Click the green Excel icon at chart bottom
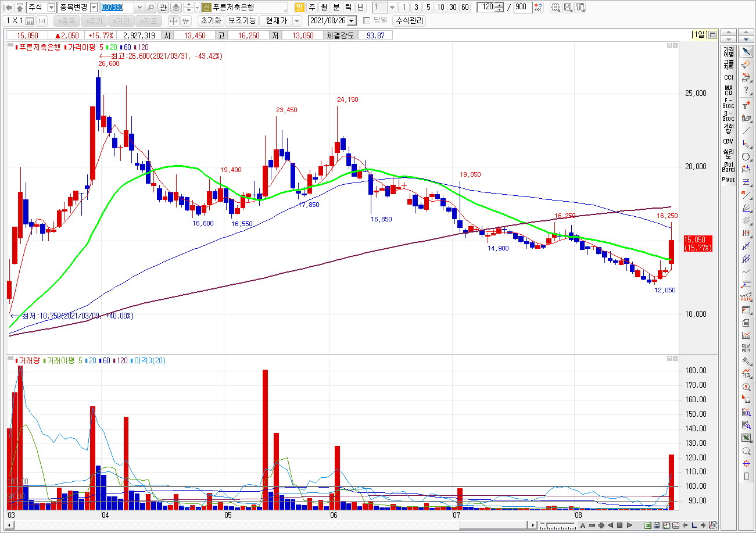The image size is (756, 533). (648, 525)
